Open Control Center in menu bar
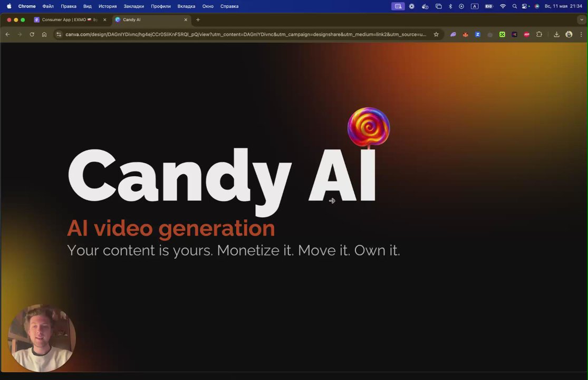 coord(525,6)
